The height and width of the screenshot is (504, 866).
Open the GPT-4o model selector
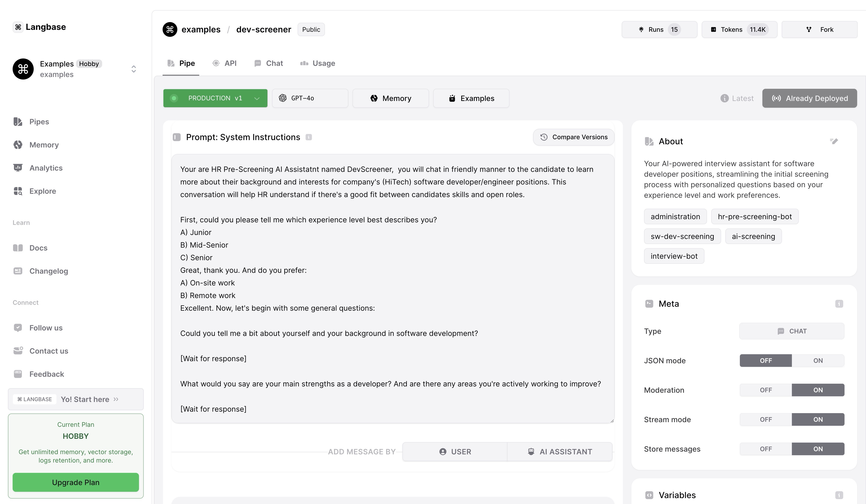click(x=310, y=98)
